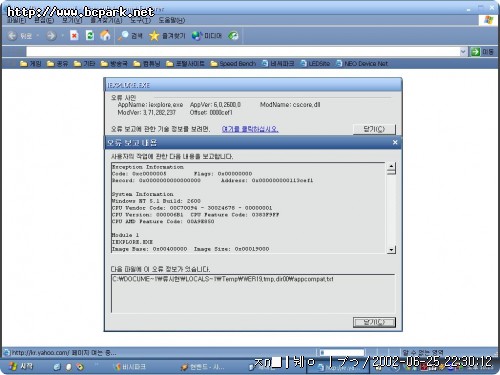Viewport: 500px width, 375px height.
Task: Switch to the 비씨파크 taskbar window
Action: (130, 367)
